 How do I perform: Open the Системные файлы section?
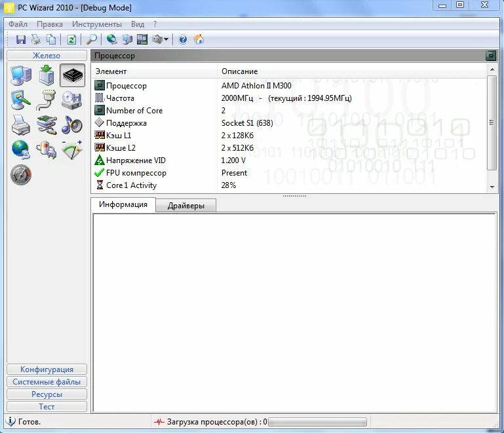pyautogui.click(x=47, y=382)
